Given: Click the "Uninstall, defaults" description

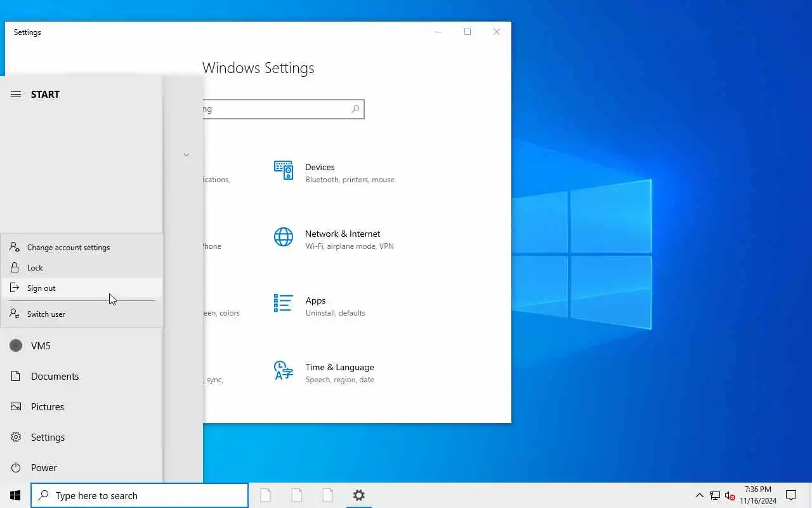Looking at the screenshot, I should (x=336, y=313).
